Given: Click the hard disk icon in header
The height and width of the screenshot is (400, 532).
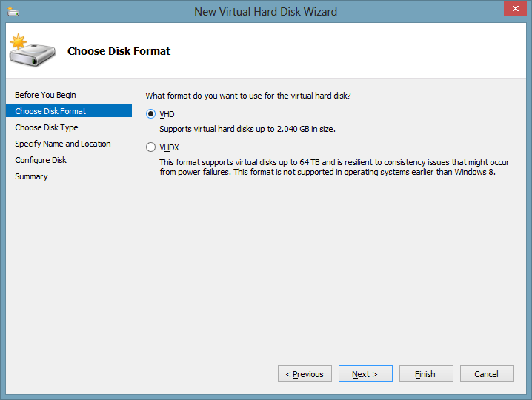Looking at the screenshot, I should pyautogui.click(x=33, y=50).
